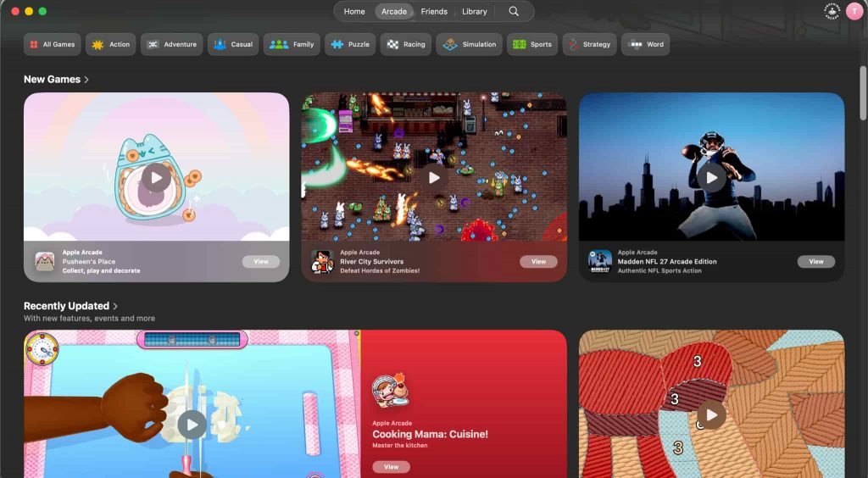Select the Pusheen's Place title text
Viewport: 868px width, 478px height.
coord(89,262)
